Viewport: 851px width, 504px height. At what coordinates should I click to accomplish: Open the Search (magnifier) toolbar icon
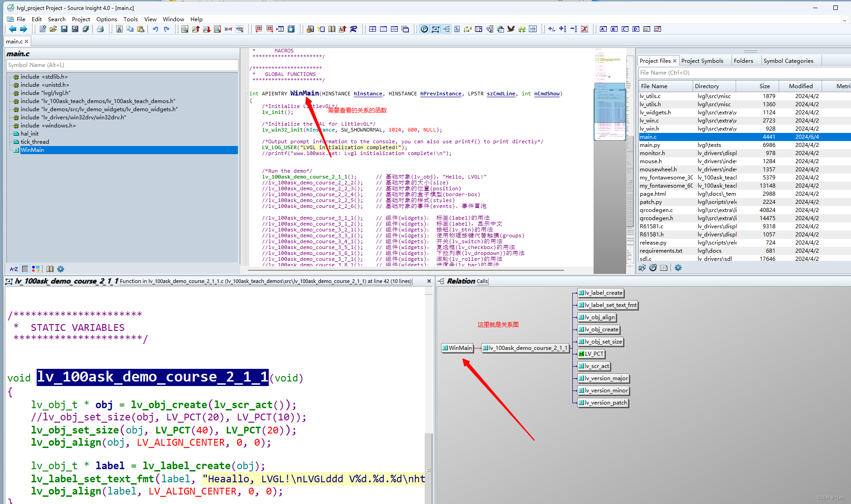tap(185, 29)
